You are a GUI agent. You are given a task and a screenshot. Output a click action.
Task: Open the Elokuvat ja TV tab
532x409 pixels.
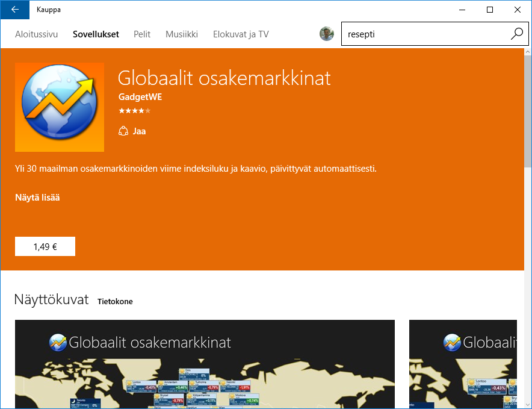pos(241,34)
